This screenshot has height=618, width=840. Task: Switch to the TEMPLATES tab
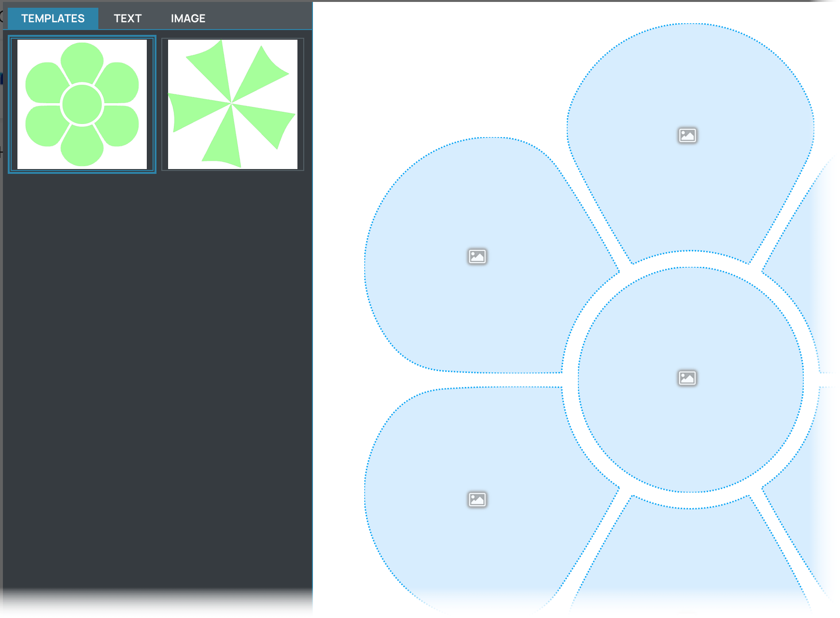coord(53,18)
